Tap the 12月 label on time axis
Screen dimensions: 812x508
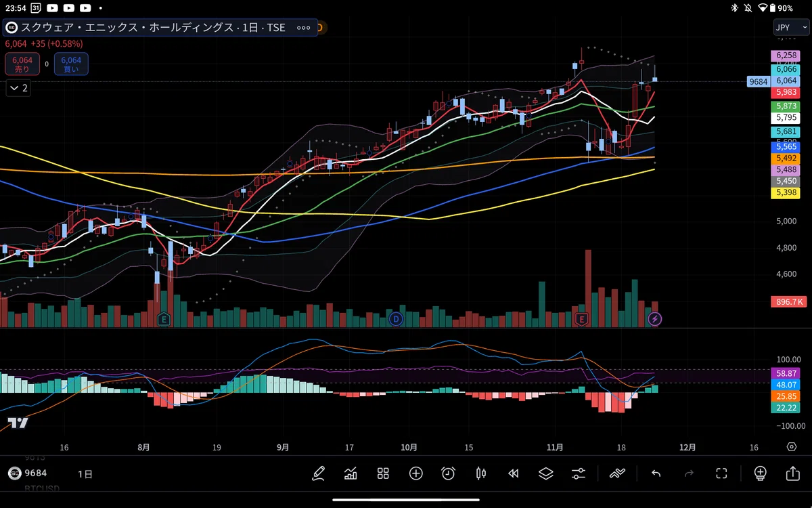(687, 447)
